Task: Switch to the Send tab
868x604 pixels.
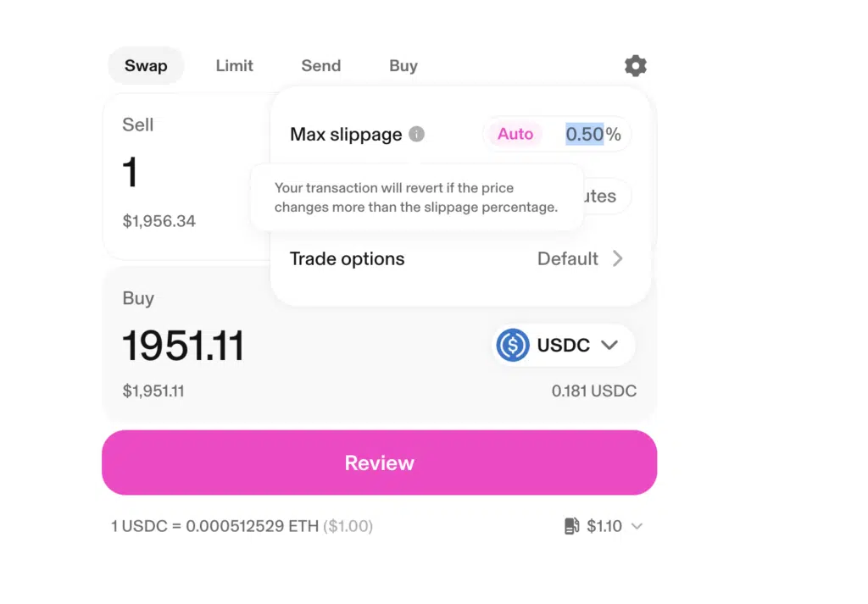Action: pyautogui.click(x=321, y=66)
